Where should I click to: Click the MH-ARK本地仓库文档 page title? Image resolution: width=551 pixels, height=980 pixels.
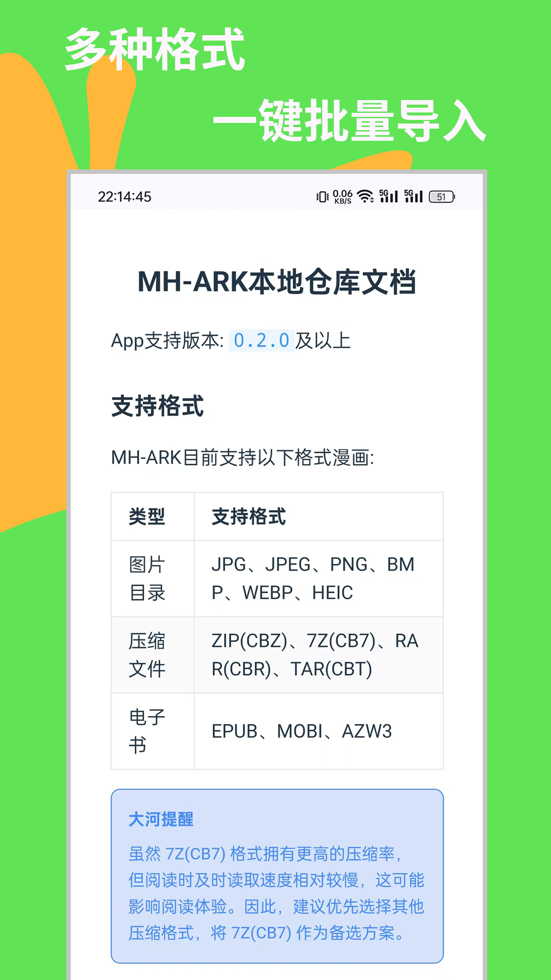277,282
